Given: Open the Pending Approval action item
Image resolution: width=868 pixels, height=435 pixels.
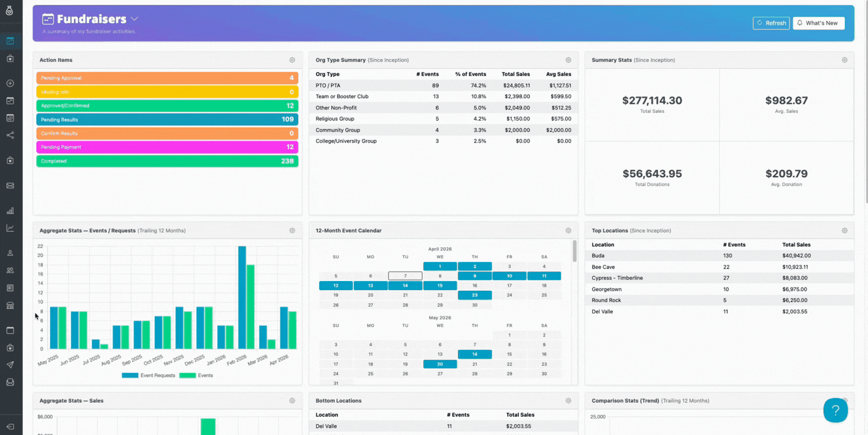Looking at the screenshot, I should (x=167, y=78).
